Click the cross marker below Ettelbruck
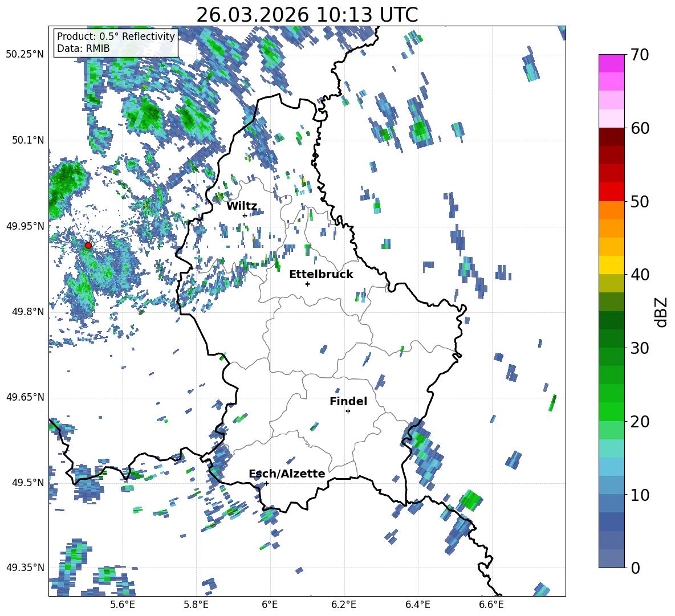Viewport: 675px width, 616px height. point(307,284)
